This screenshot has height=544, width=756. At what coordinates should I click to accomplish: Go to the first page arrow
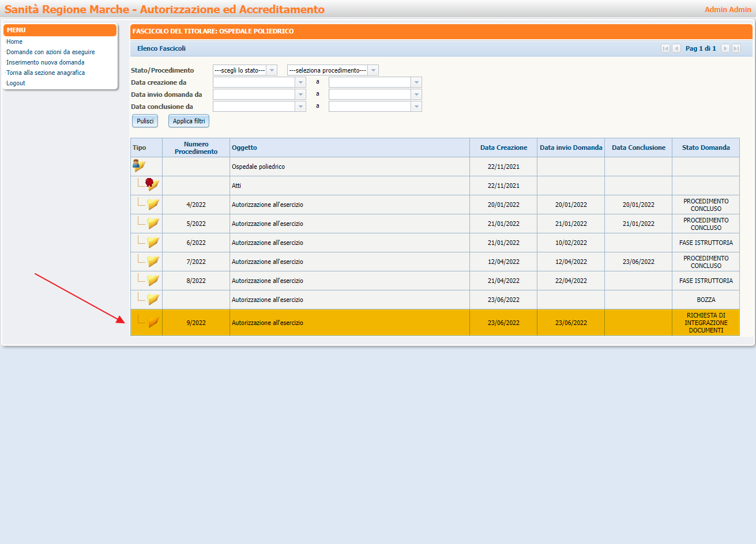tap(665, 48)
